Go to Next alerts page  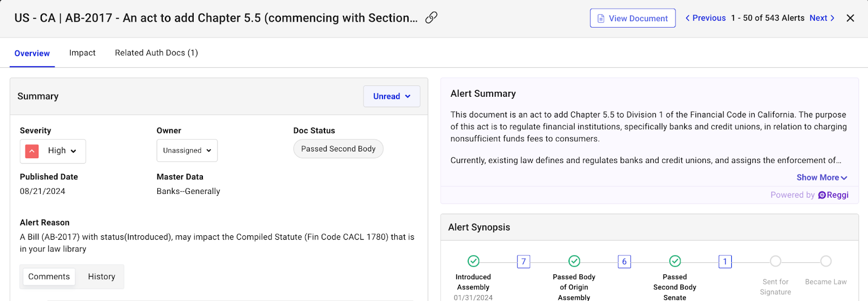[822, 18]
